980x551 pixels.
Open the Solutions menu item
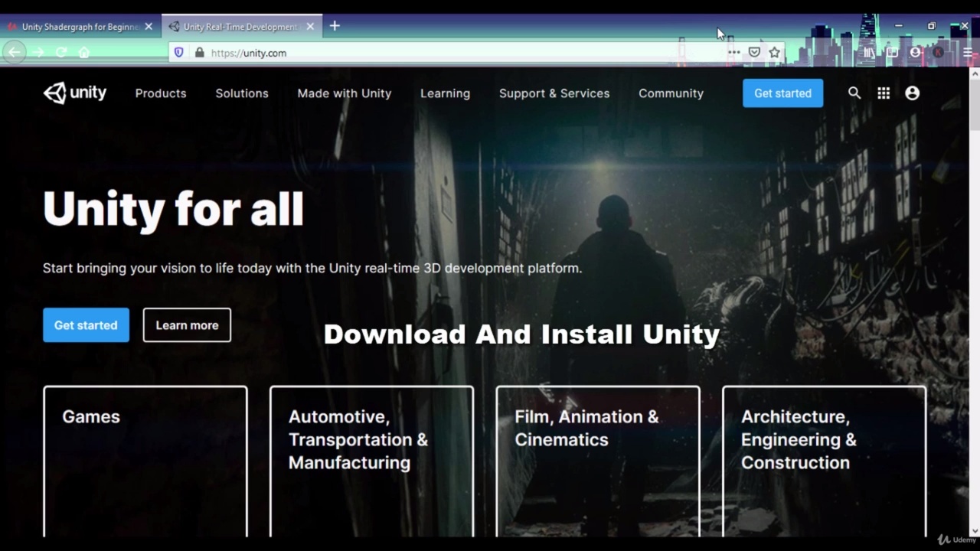pyautogui.click(x=242, y=93)
